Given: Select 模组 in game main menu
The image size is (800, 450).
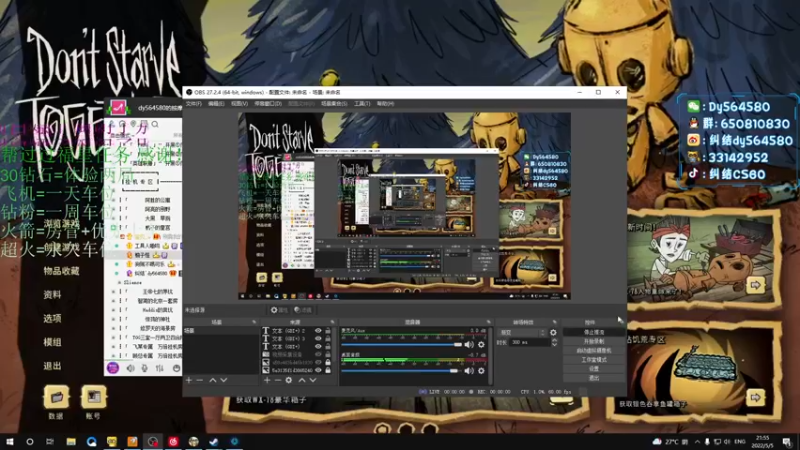Looking at the screenshot, I should (52, 342).
